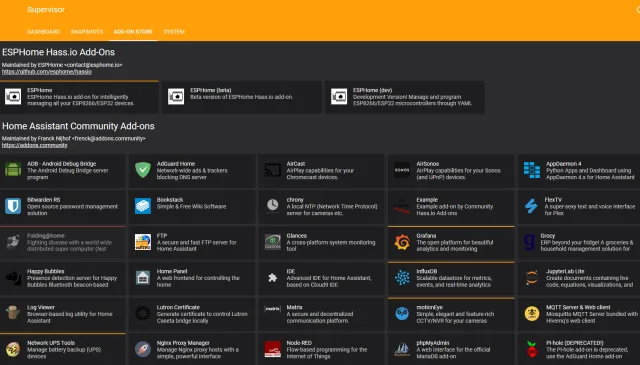This screenshot has height=365, width=640.
Task: Open the Example add-on card title
Action: tap(427, 200)
